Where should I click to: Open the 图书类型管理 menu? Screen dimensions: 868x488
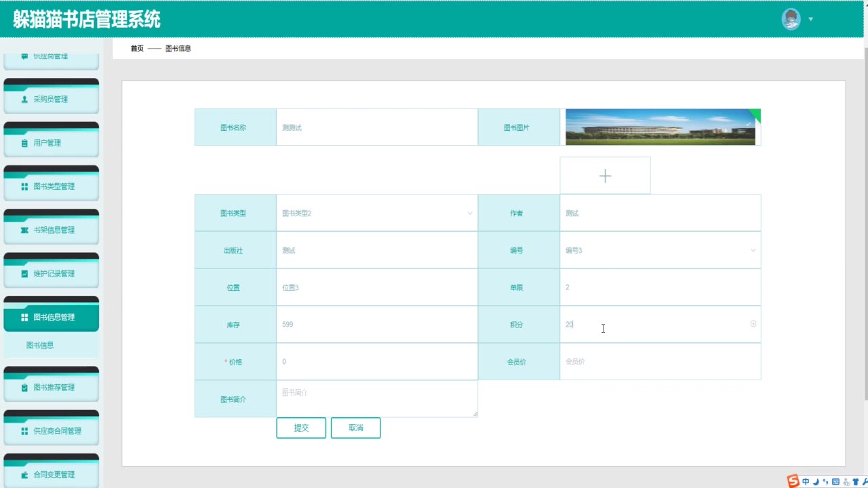tap(52, 183)
